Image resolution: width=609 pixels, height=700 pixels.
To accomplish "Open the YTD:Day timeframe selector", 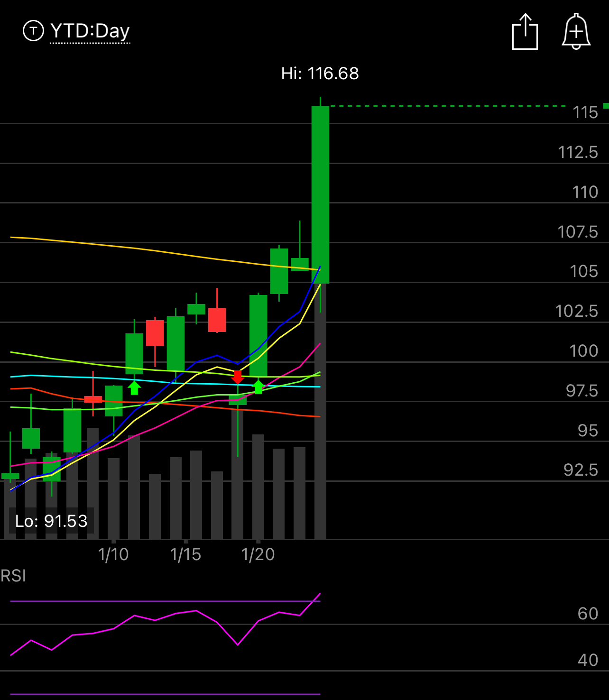I will [x=90, y=31].
